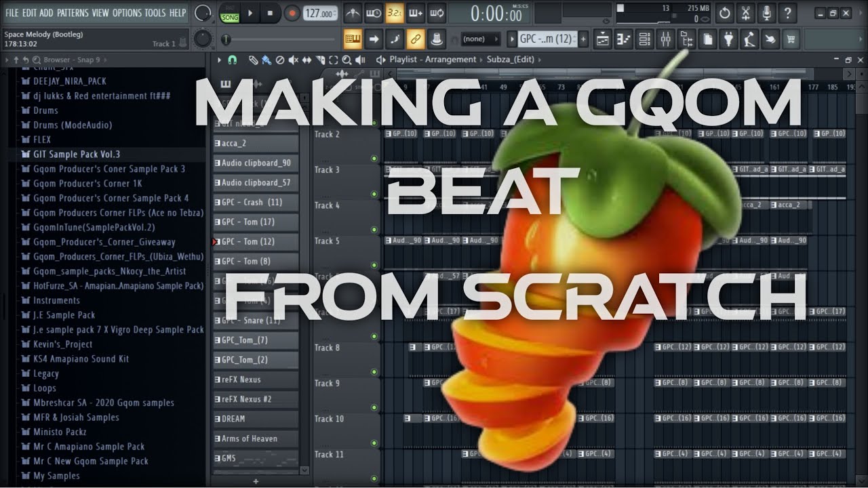Open the Playlist window icon
The image size is (868, 488).
point(602,39)
